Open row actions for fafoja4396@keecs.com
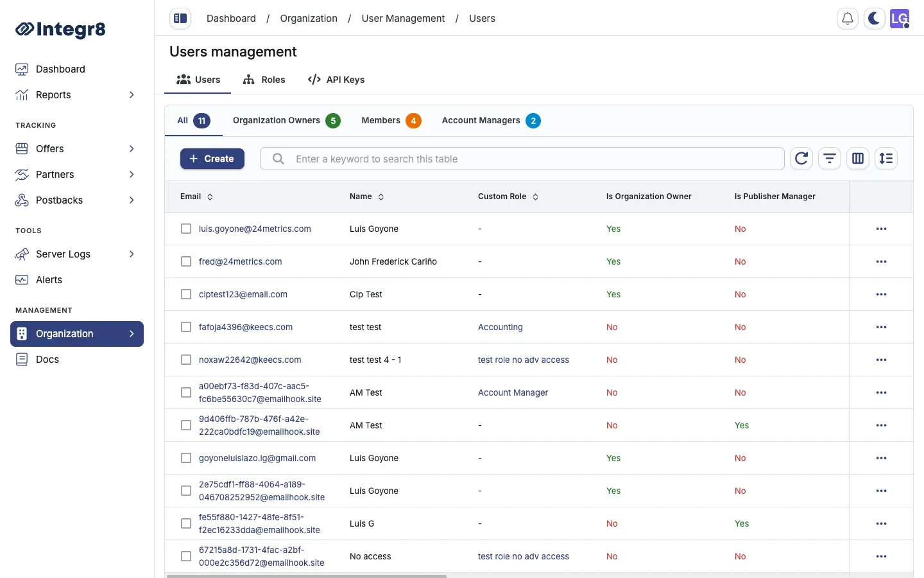The height and width of the screenshot is (578, 924). (x=881, y=327)
